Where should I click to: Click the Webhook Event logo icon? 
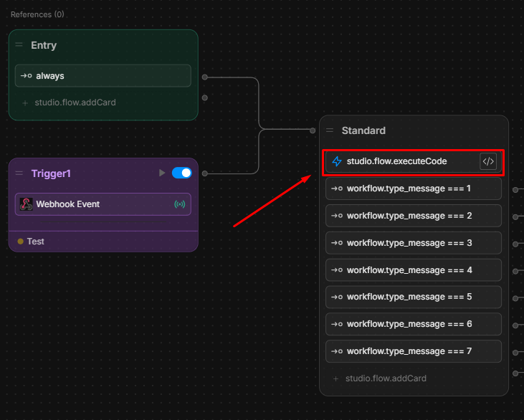(x=27, y=204)
